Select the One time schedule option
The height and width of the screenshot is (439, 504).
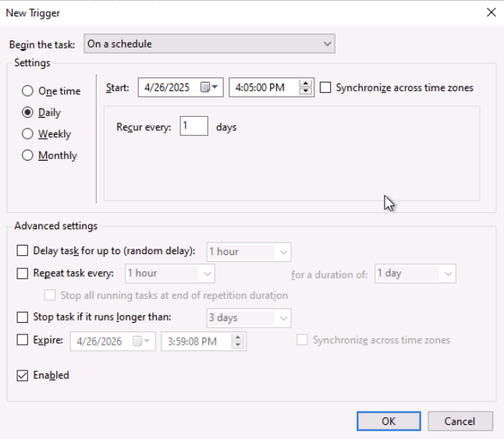pyautogui.click(x=28, y=91)
